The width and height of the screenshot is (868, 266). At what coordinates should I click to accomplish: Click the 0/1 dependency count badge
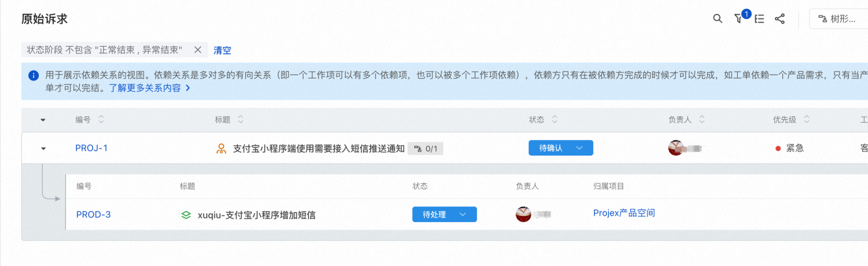(x=425, y=149)
